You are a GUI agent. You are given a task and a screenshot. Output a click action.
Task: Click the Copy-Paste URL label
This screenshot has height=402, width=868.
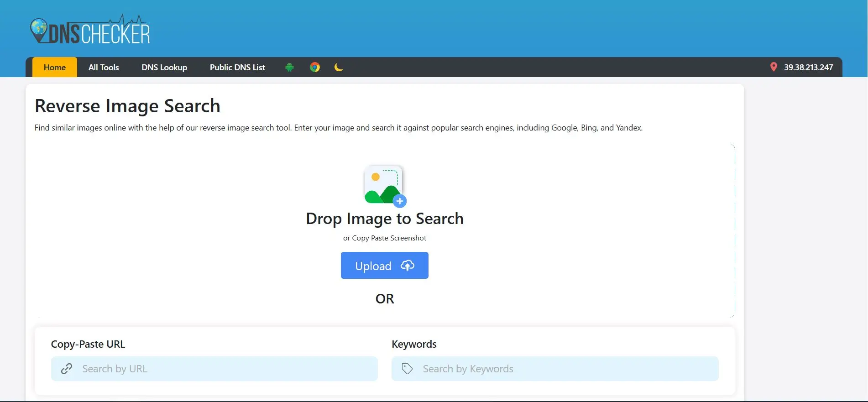pos(88,344)
